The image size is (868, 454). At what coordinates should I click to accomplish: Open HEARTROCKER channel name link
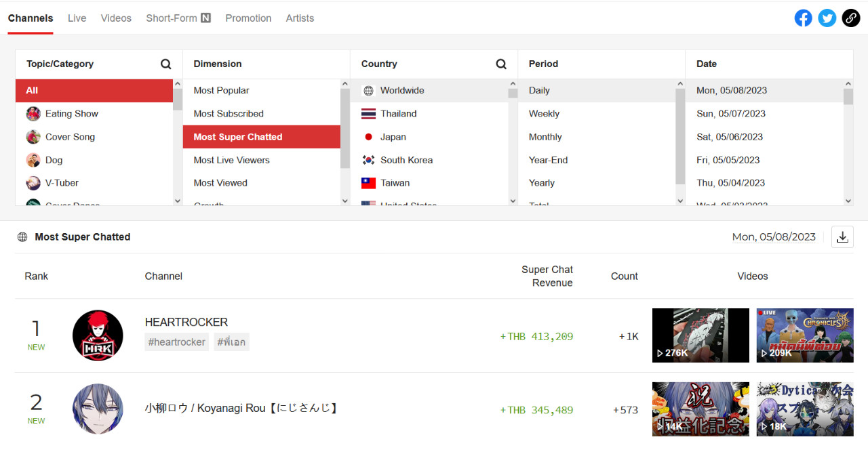186,323
